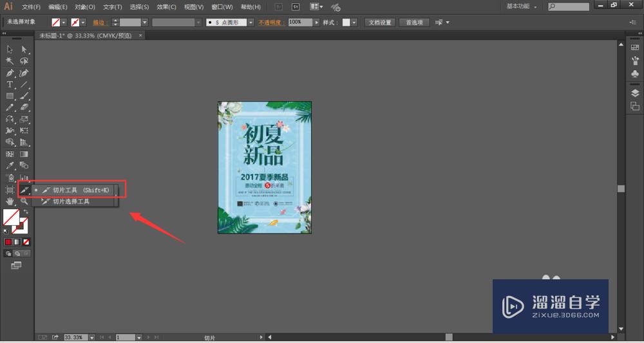This screenshot has height=343, width=644.
Task: Click the Fill color swatch in toolbox
Action: tap(11, 217)
